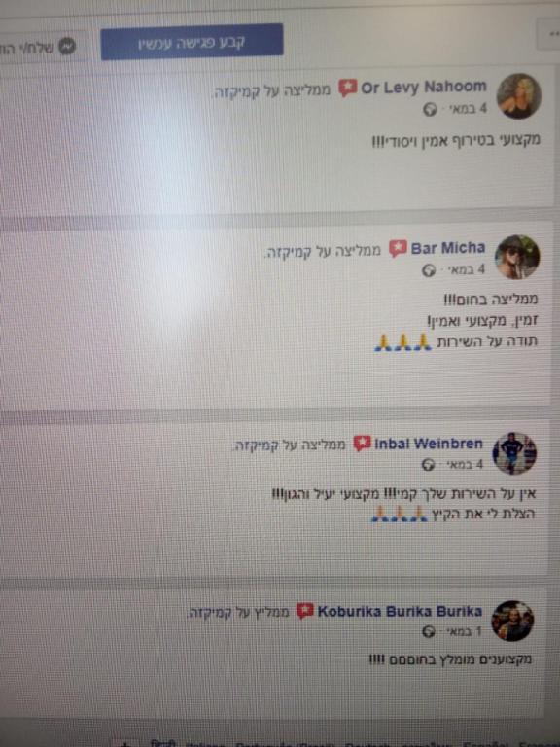Viewport: 560px width, 747px height.
Task: Click globe privacy icon on Bar Micha's review
Action: (x=429, y=270)
